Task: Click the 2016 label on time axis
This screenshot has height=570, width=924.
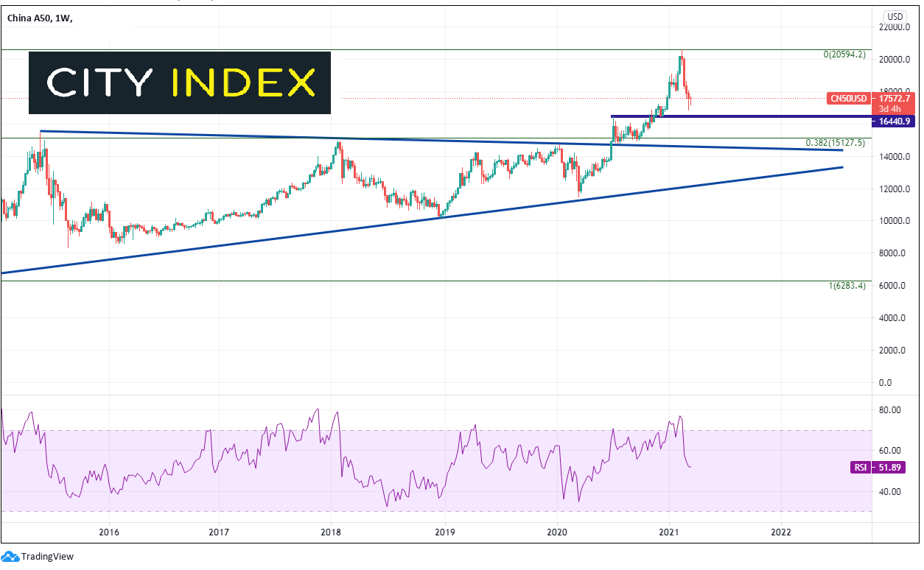Action: 108,532
